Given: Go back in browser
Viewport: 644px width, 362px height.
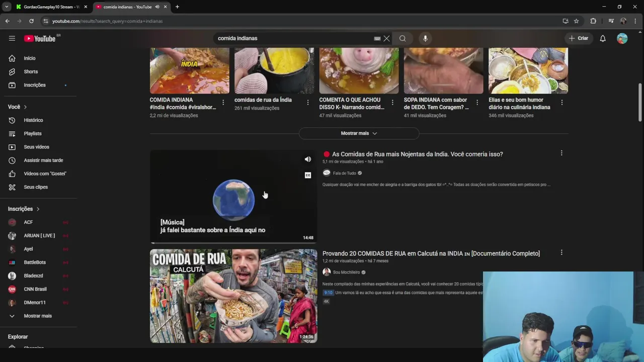Looking at the screenshot, I should coord(7,21).
